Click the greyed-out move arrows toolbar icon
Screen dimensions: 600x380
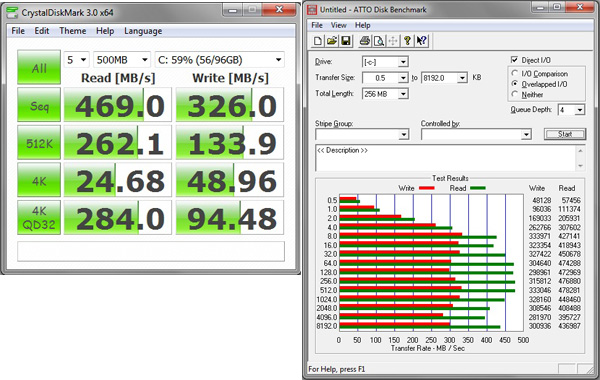click(393, 41)
